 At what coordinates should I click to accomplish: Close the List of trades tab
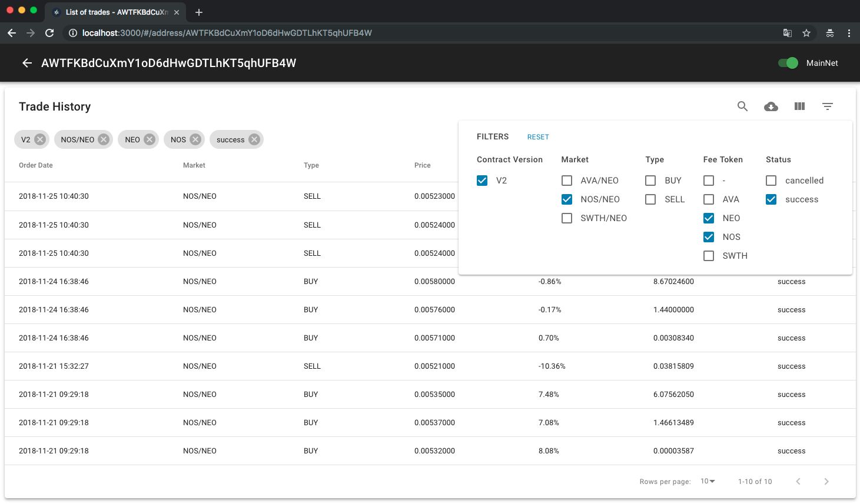coord(177,12)
